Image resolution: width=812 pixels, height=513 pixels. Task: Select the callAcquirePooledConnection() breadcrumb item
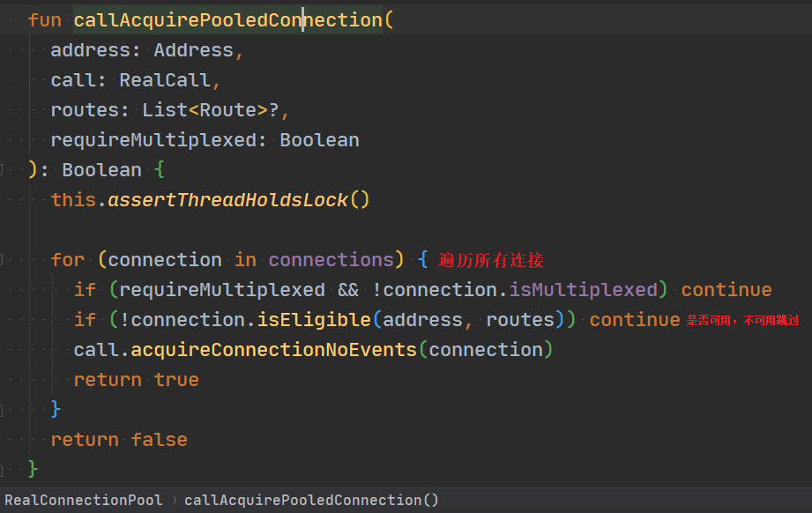[311, 500]
